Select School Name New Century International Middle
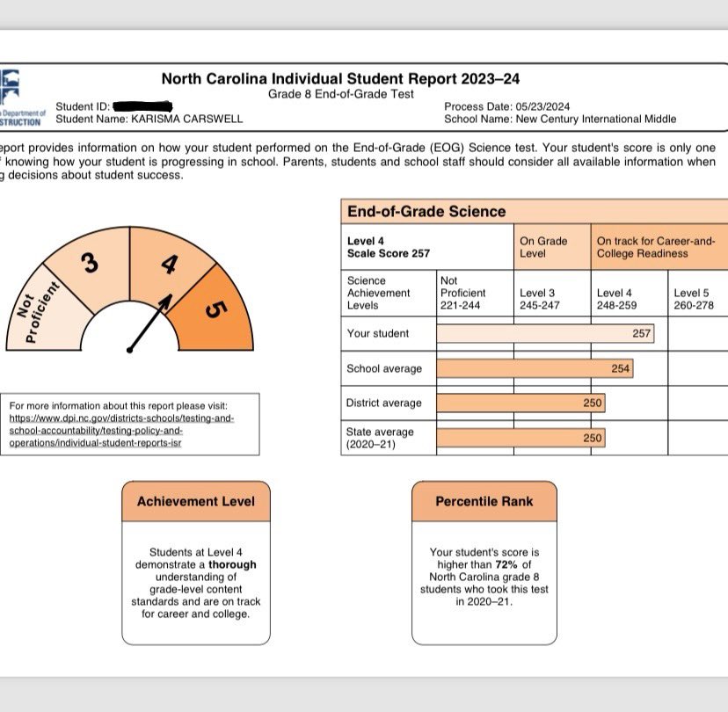Screen dimensions: 728x712 click(x=560, y=119)
